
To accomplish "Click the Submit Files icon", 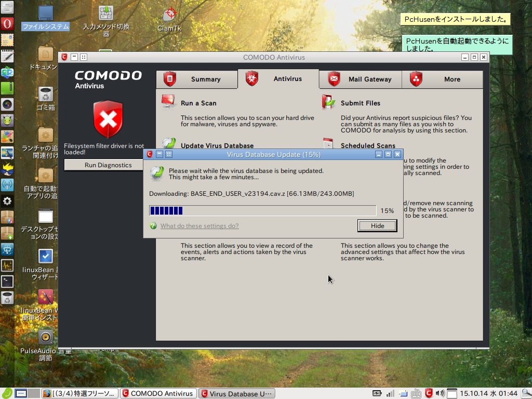I will (328, 102).
